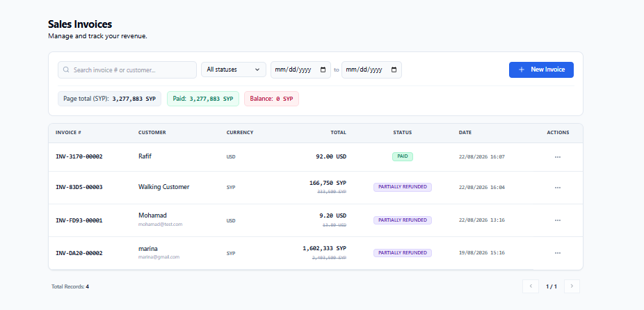This screenshot has width=644, height=310.
Task: Click the PAID status badge
Action: [403, 156]
